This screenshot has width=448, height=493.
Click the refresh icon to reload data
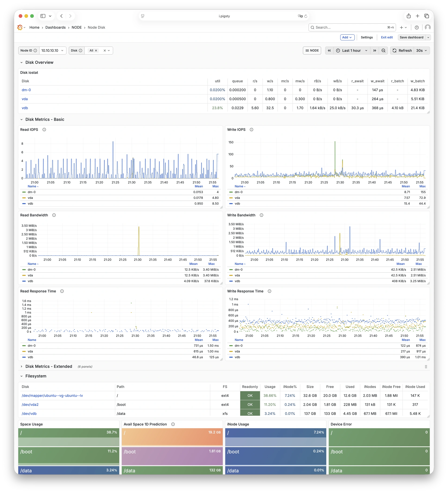tap(395, 50)
